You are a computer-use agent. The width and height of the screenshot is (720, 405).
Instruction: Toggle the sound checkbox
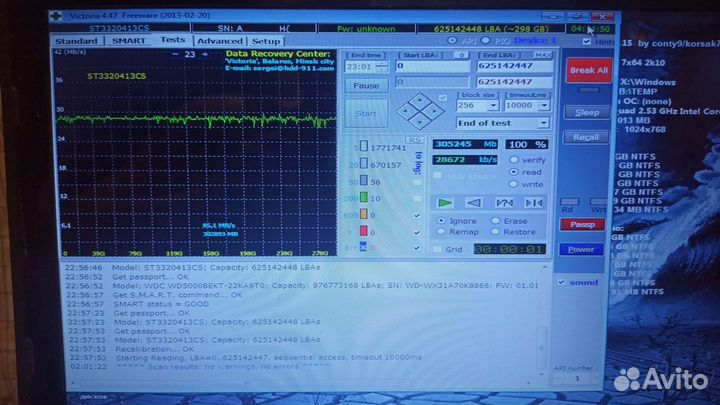(x=561, y=282)
